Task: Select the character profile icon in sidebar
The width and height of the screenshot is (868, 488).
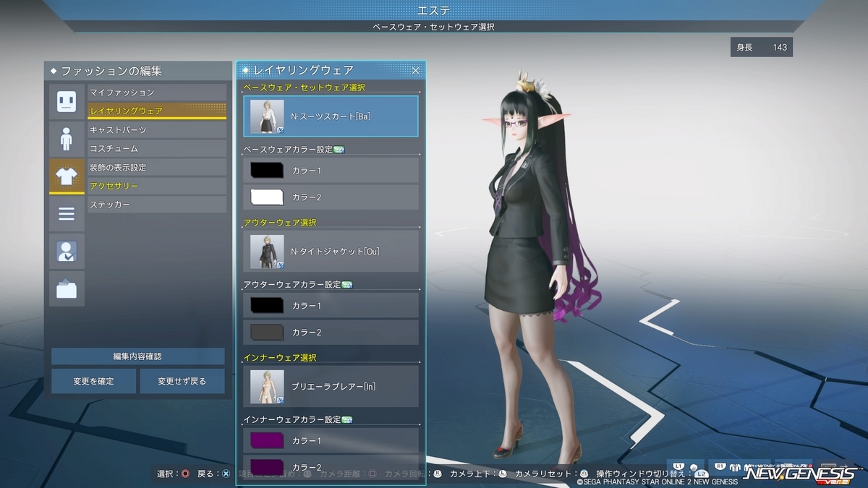Action: tap(67, 251)
